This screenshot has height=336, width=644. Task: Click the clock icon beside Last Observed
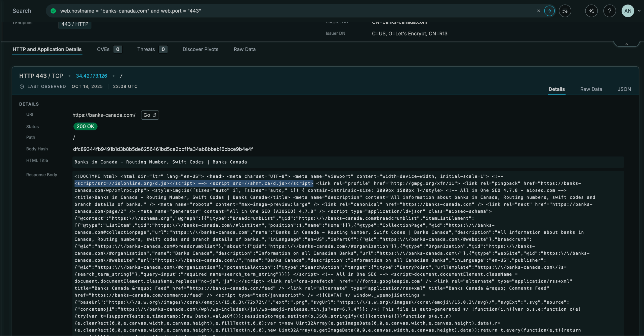coord(22,86)
